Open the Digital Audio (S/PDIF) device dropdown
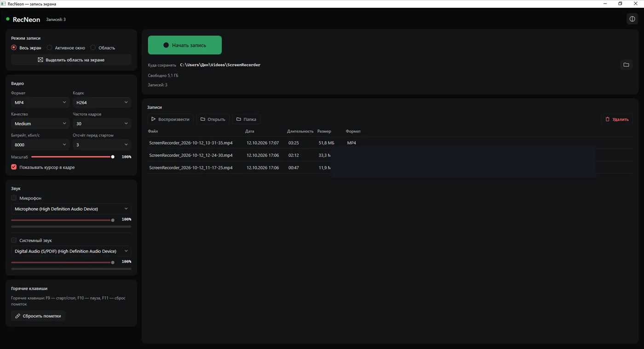The image size is (644, 349). click(71, 251)
